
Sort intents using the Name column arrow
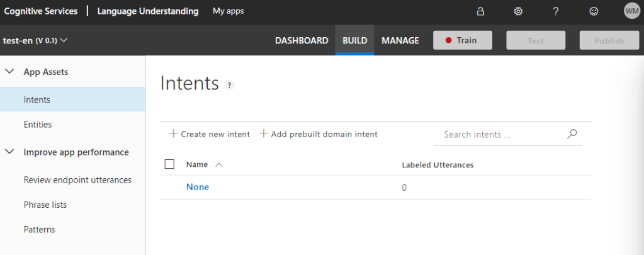coord(219,165)
